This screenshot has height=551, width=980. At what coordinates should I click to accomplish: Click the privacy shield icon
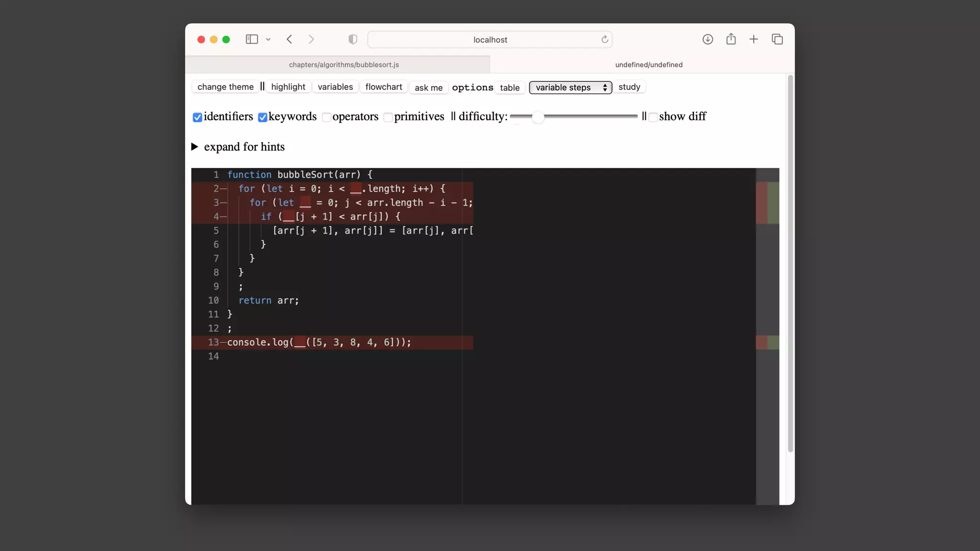353,39
